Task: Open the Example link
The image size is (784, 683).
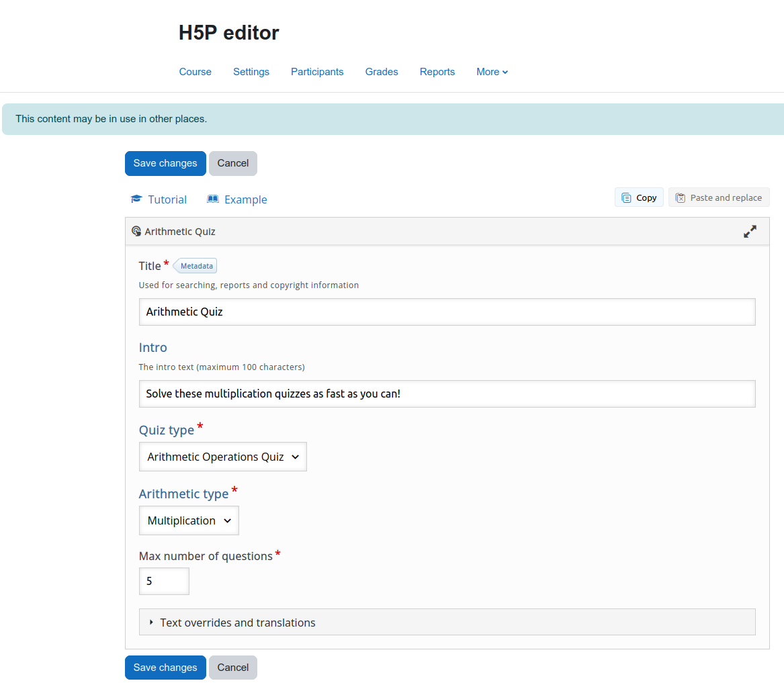Action: [245, 199]
